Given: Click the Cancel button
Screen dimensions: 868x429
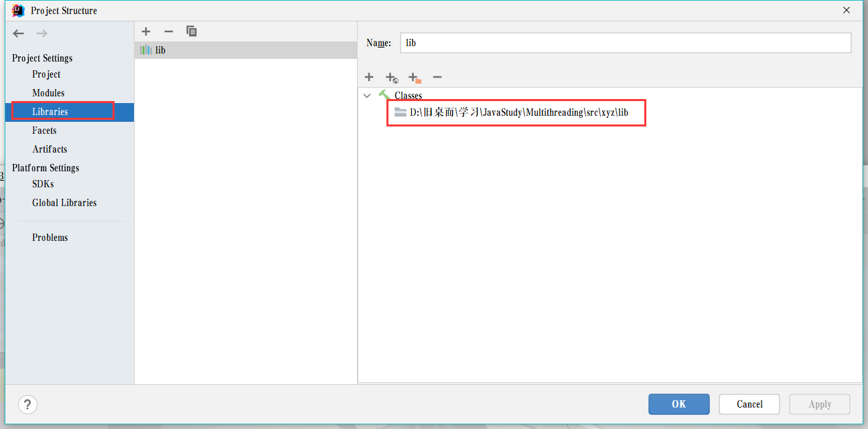Looking at the screenshot, I should [x=749, y=404].
